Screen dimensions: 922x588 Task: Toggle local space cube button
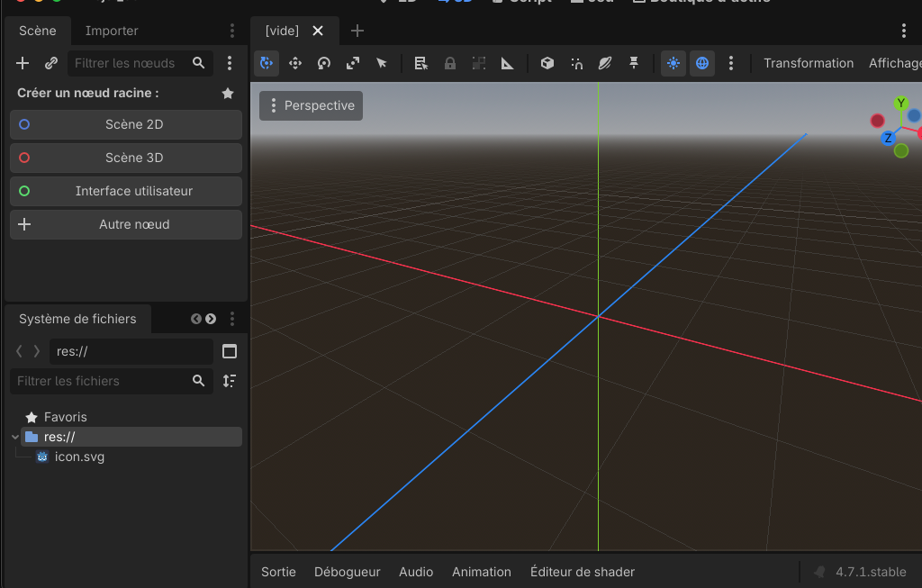coord(547,63)
